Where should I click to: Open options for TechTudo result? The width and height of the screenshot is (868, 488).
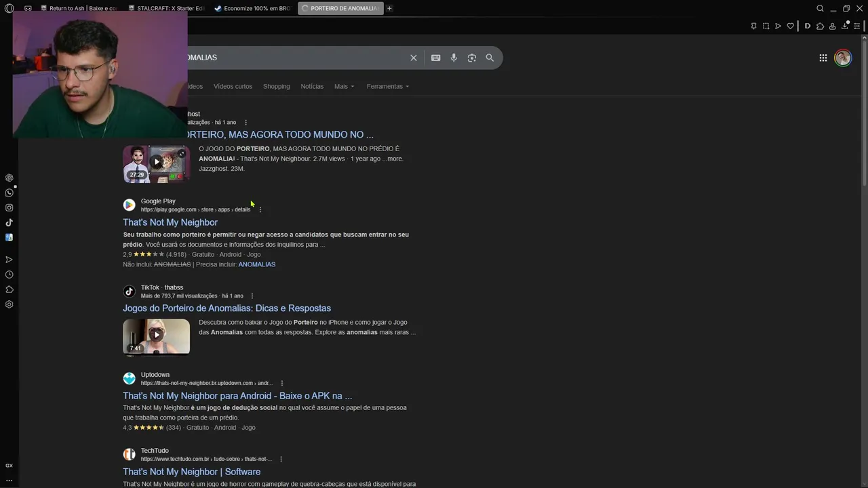pyautogui.click(x=281, y=459)
